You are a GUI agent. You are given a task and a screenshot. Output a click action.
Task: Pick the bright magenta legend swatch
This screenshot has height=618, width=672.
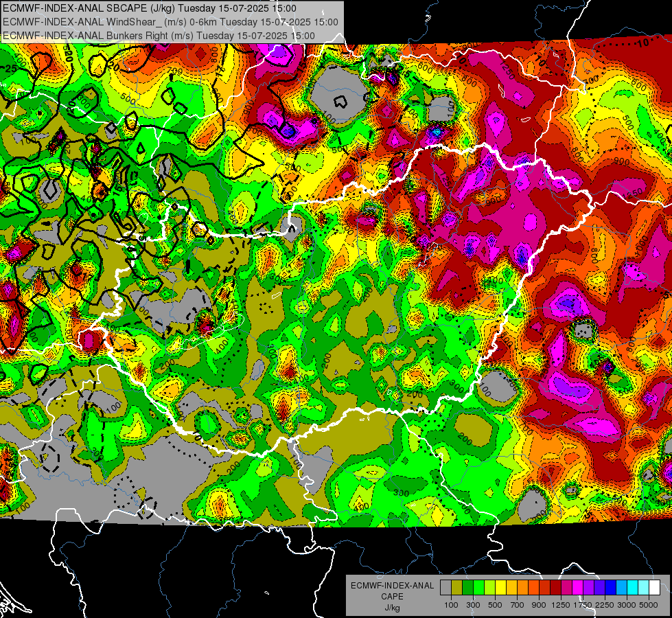tap(578, 588)
